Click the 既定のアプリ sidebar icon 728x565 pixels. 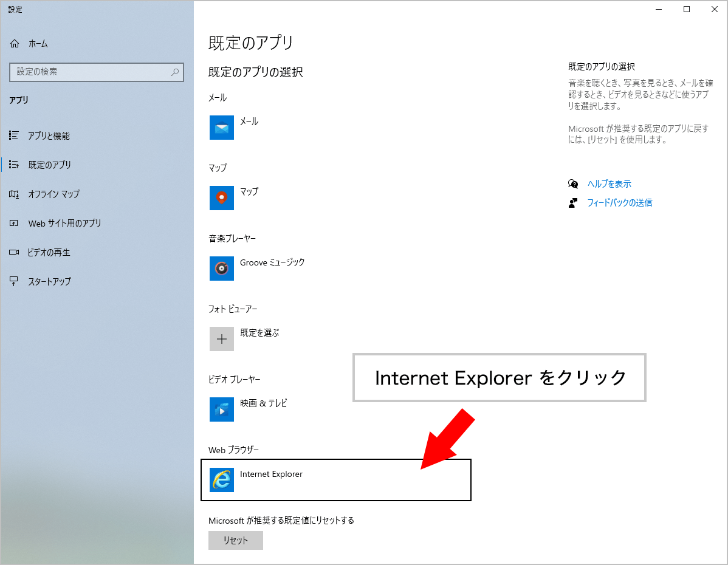tap(14, 165)
